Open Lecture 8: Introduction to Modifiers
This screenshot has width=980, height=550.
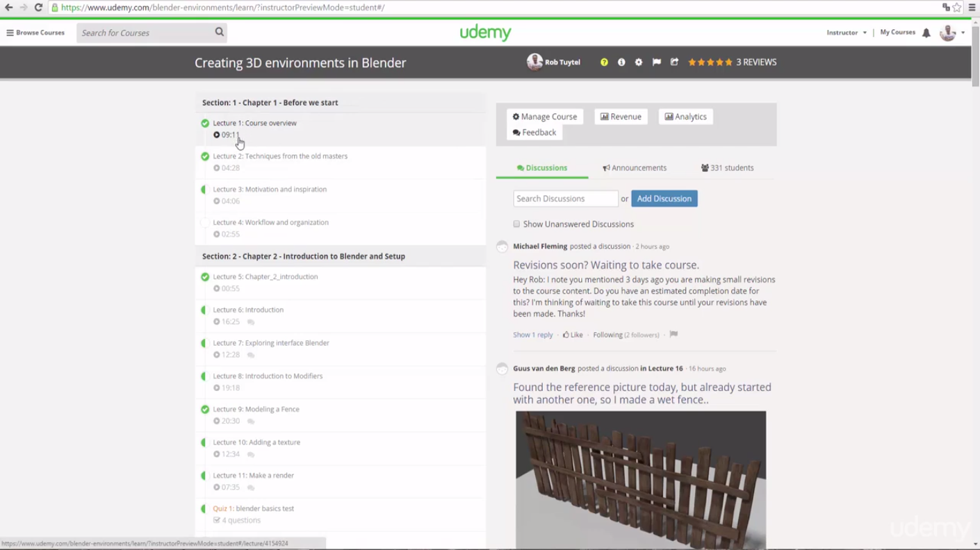pos(268,376)
